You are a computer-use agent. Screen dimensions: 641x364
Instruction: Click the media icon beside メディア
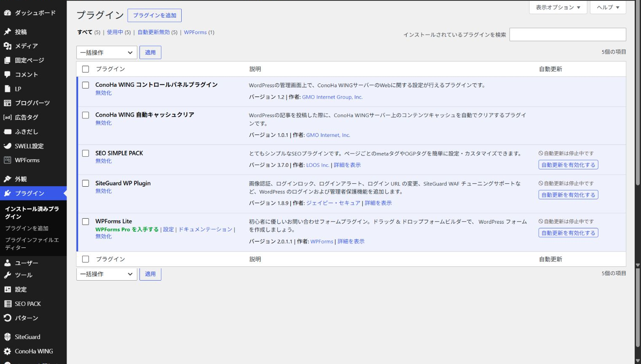pyautogui.click(x=7, y=46)
